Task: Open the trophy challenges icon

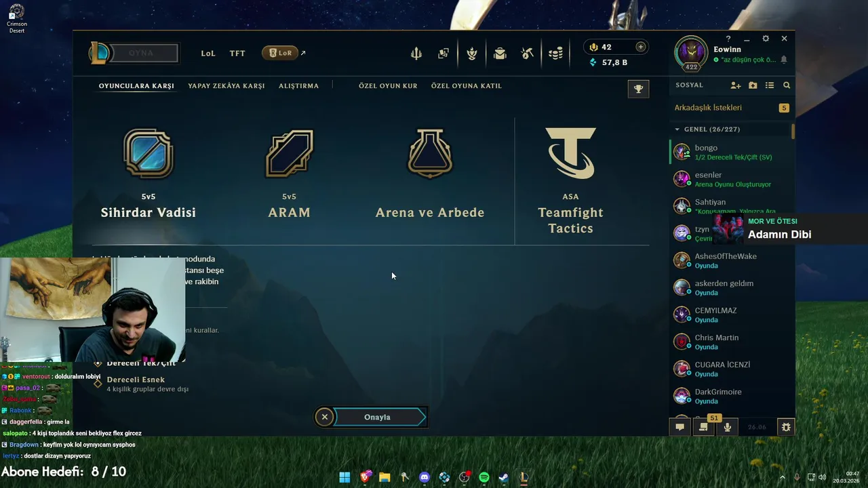Action: pyautogui.click(x=638, y=89)
